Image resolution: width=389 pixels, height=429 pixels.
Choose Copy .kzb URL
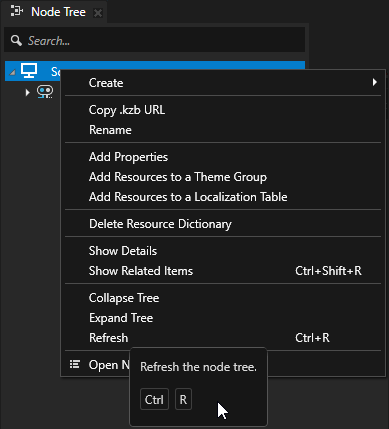point(223,110)
